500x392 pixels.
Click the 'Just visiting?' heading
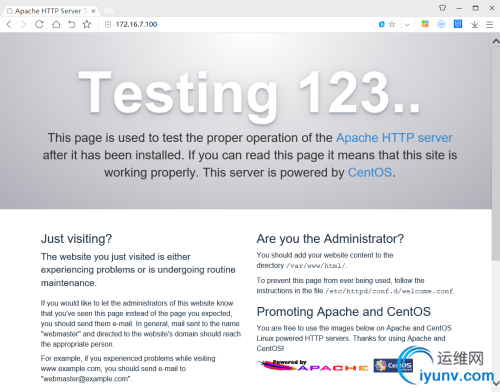[76, 239]
